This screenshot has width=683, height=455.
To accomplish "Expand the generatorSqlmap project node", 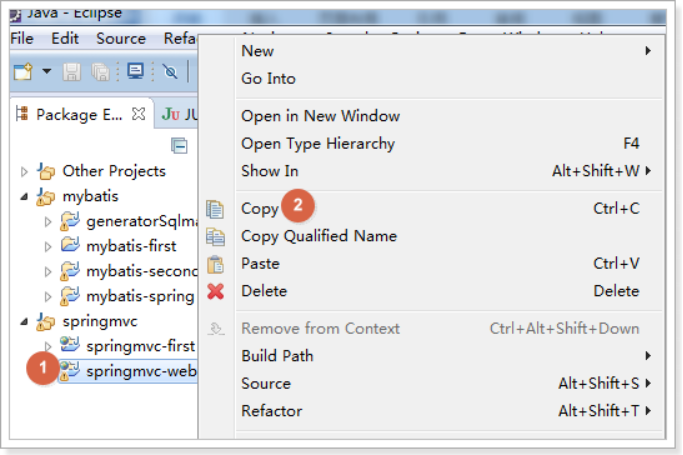I will (x=48, y=222).
